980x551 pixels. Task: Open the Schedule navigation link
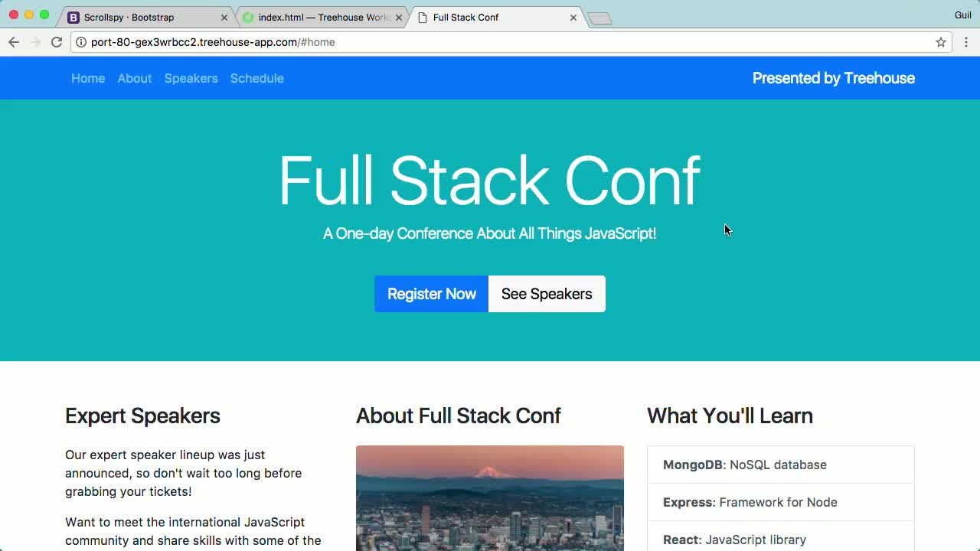coord(256,78)
